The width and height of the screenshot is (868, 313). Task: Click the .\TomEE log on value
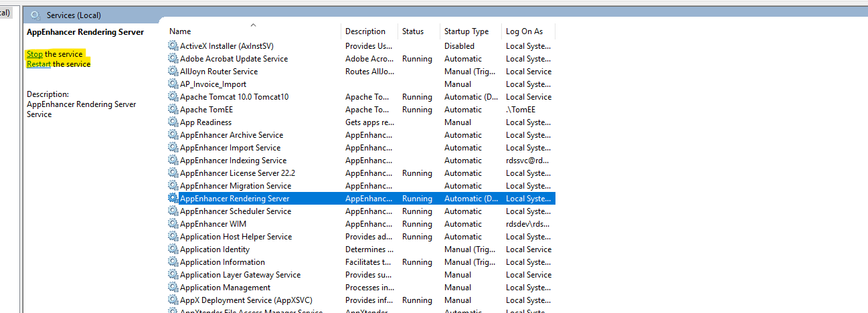pos(521,110)
